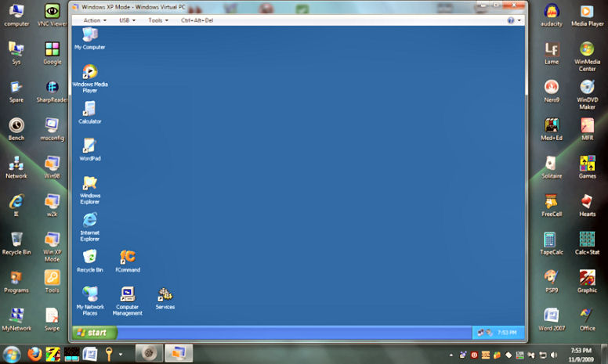The image size is (608, 364).
Task: Open the Calculator shortcut
Action: pos(89,110)
